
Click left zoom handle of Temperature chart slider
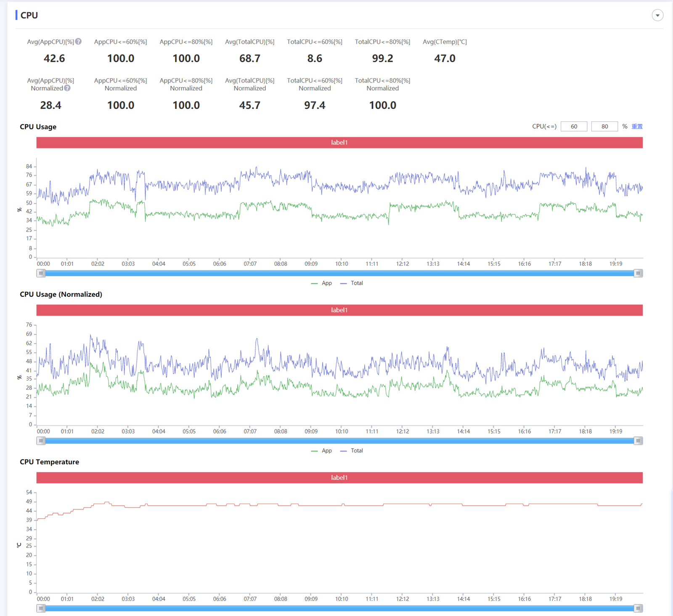(41, 608)
